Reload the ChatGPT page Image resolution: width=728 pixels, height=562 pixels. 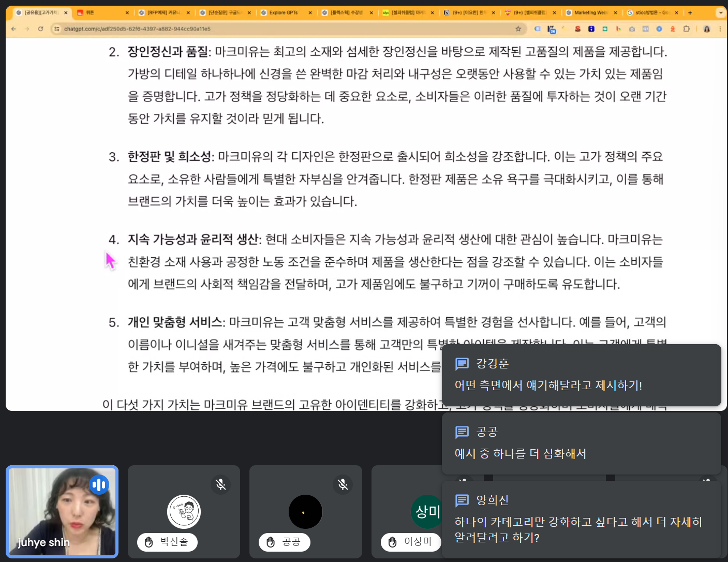[40, 29]
